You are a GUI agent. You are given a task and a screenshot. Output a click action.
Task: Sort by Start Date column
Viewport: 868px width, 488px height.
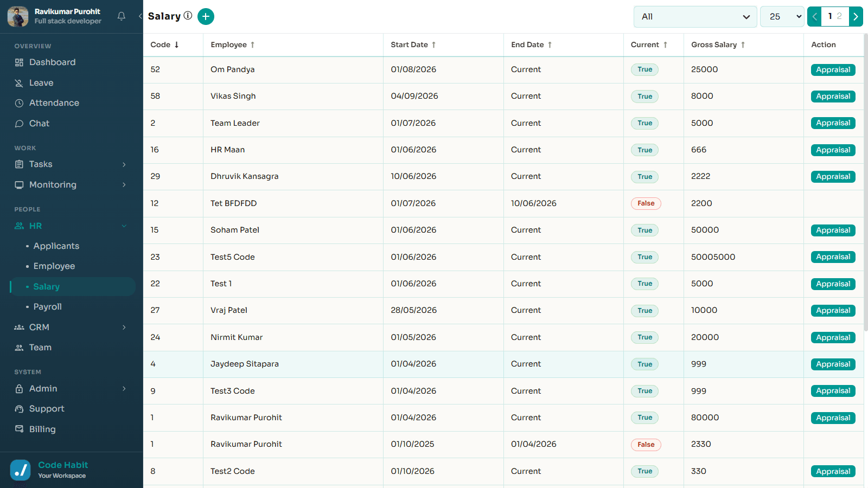click(x=413, y=45)
